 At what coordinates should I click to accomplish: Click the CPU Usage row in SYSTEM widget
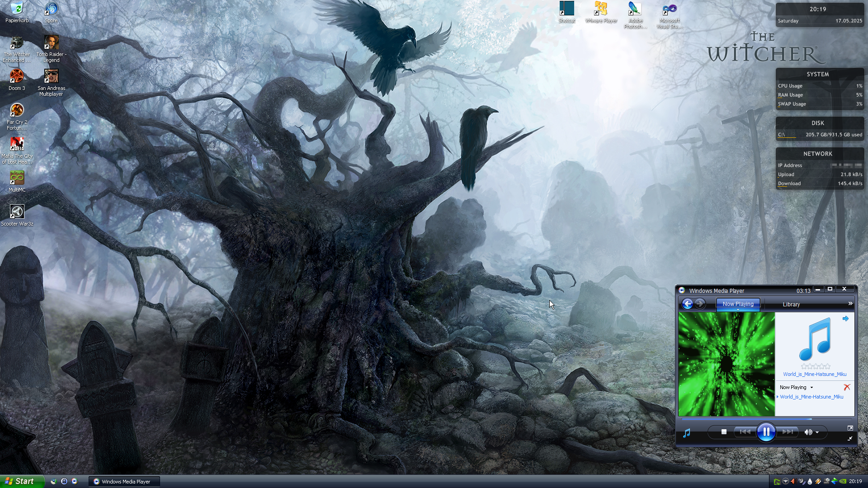coord(820,86)
